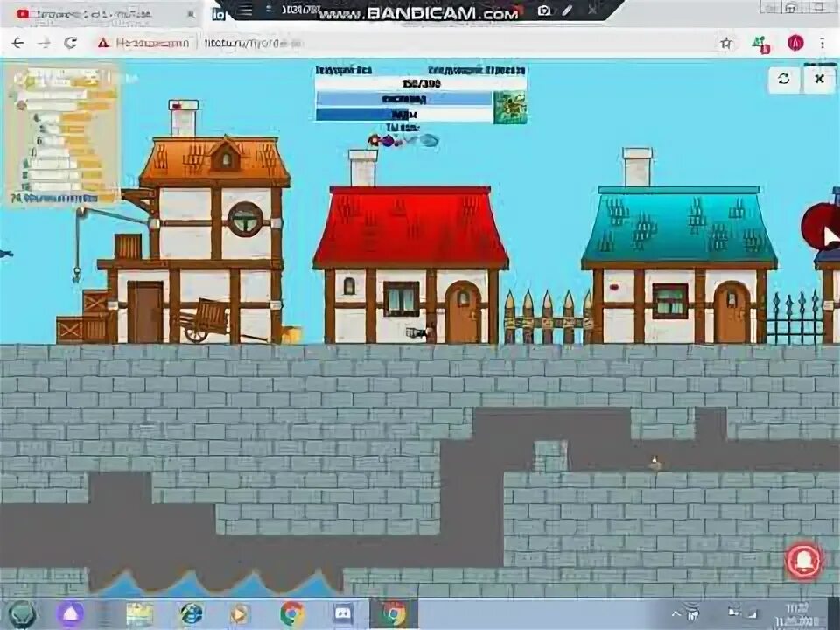Select the pencil drawing icon in Bandicam bar
The height and width of the screenshot is (630, 840).
point(568,11)
